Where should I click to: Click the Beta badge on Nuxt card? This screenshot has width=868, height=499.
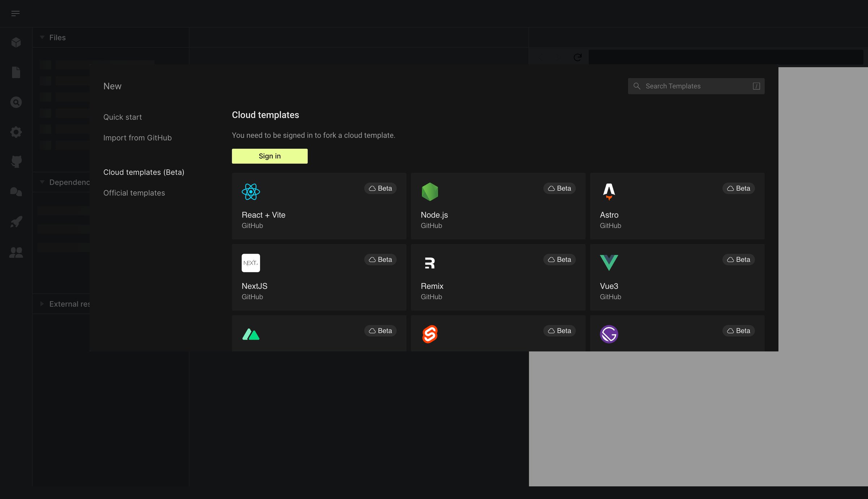[380, 331]
